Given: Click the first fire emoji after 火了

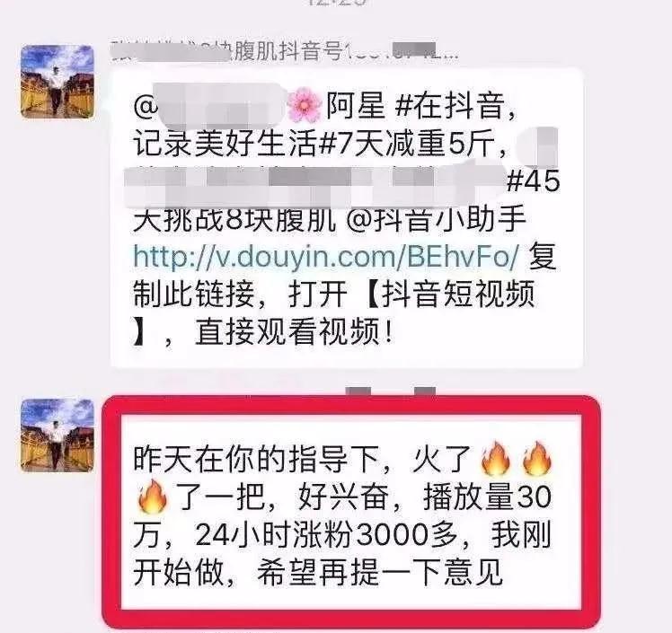Looking at the screenshot, I should [x=496, y=458].
